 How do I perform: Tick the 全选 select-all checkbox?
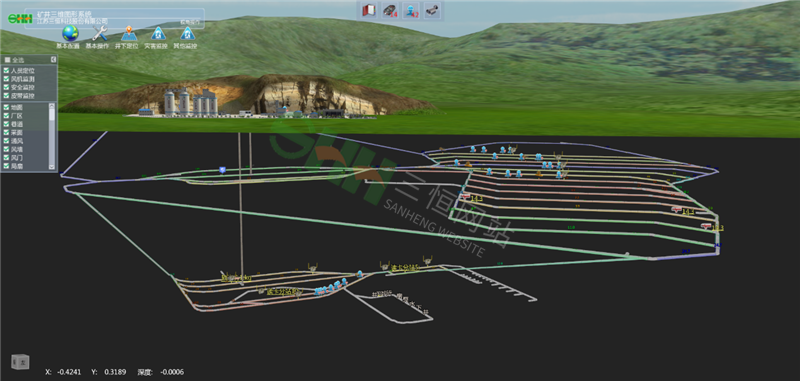[x=7, y=60]
